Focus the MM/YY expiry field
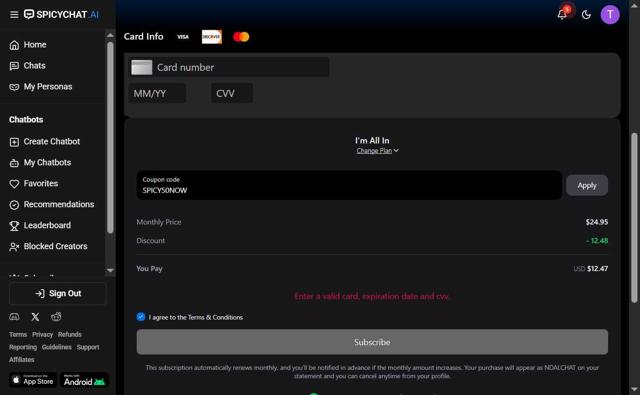This screenshot has height=395, width=640. pyautogui.click(x=157, y=93)
